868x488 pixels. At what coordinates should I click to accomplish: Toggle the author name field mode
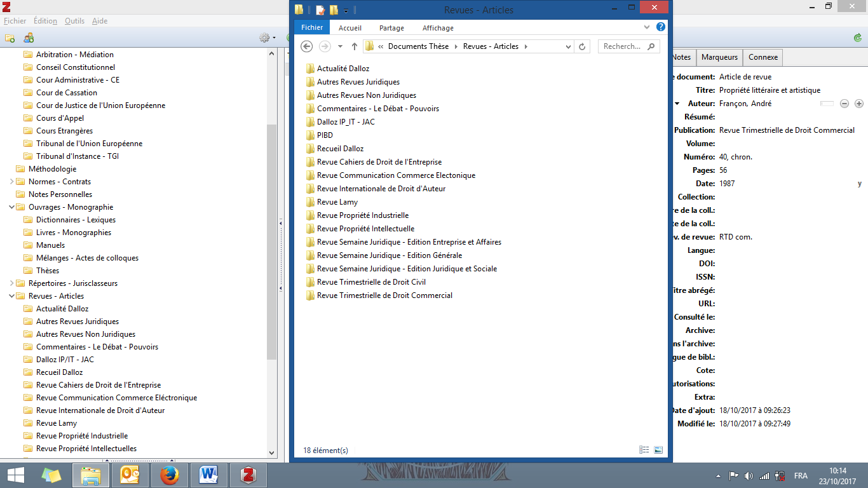827,104
